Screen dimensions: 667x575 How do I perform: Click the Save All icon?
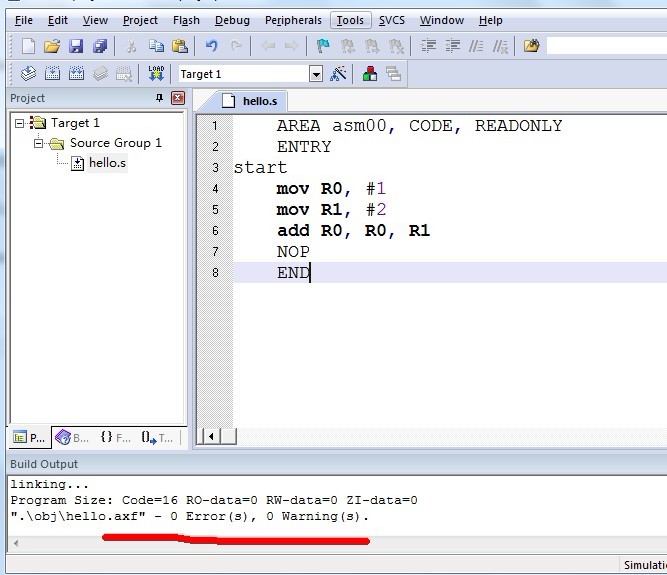click(100, 46)
